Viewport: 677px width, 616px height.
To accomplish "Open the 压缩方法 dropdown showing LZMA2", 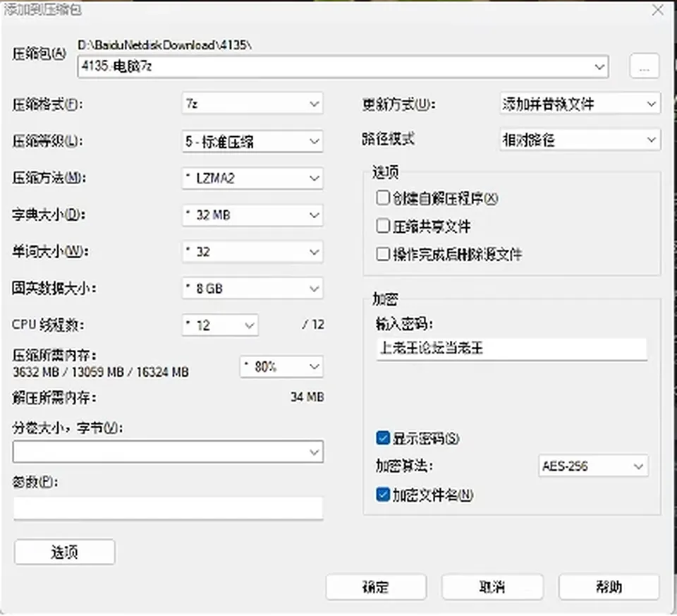I will point(252,178).
